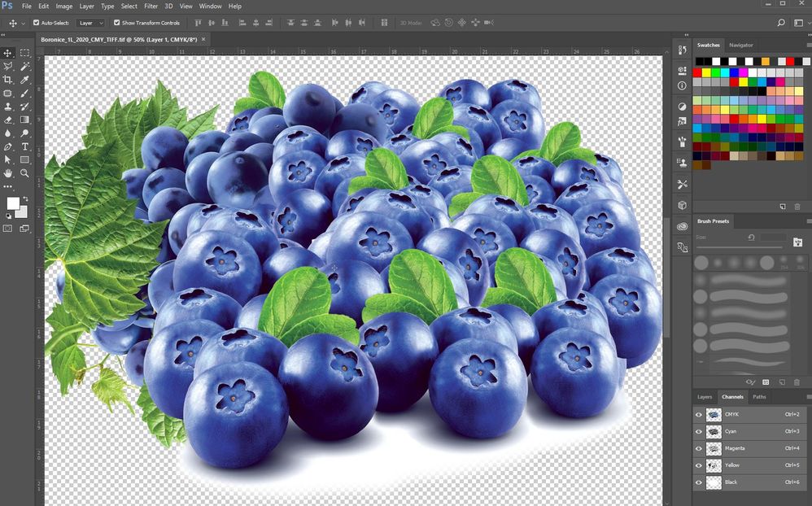The width and height of the screenshot is (812, 506).
Task: Uncheck Show Transform Controls
Action: pos(117,23)
